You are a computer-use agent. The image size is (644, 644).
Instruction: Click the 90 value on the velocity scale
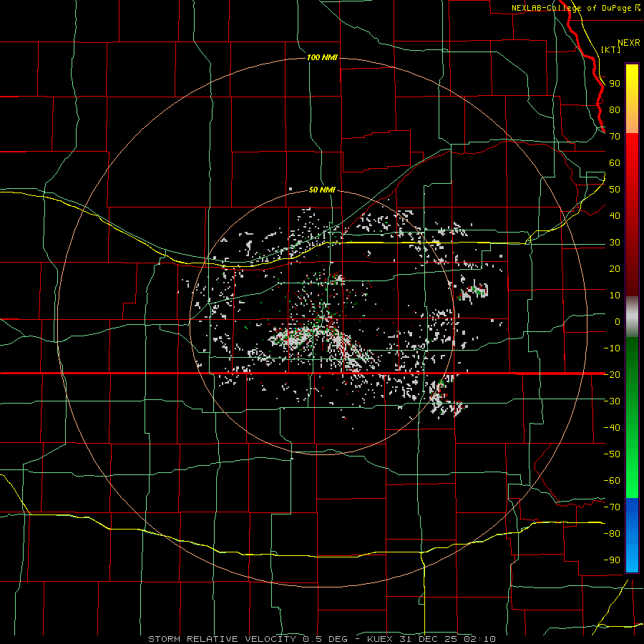pos(615,84)
